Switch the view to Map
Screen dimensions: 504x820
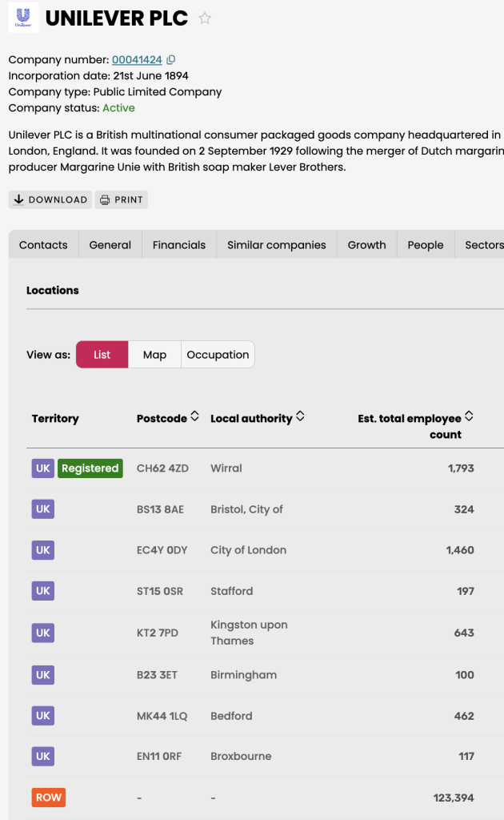click(x=154, y=355)
